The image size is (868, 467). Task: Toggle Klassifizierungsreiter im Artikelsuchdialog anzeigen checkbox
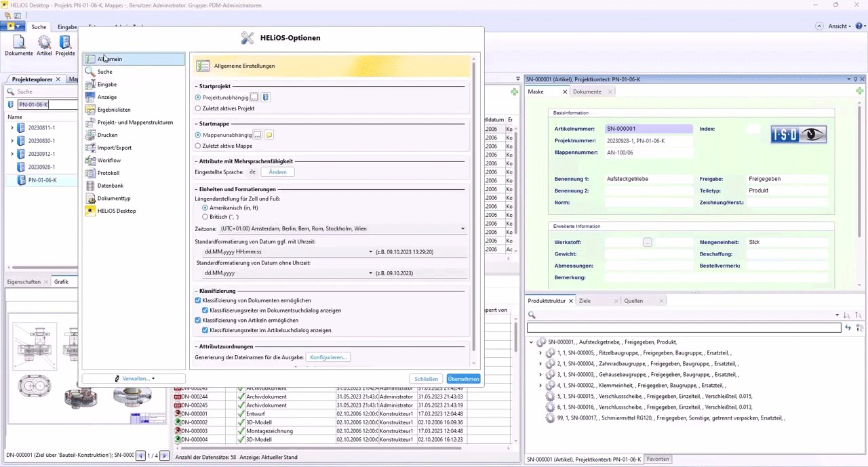[x=205, y=331]
